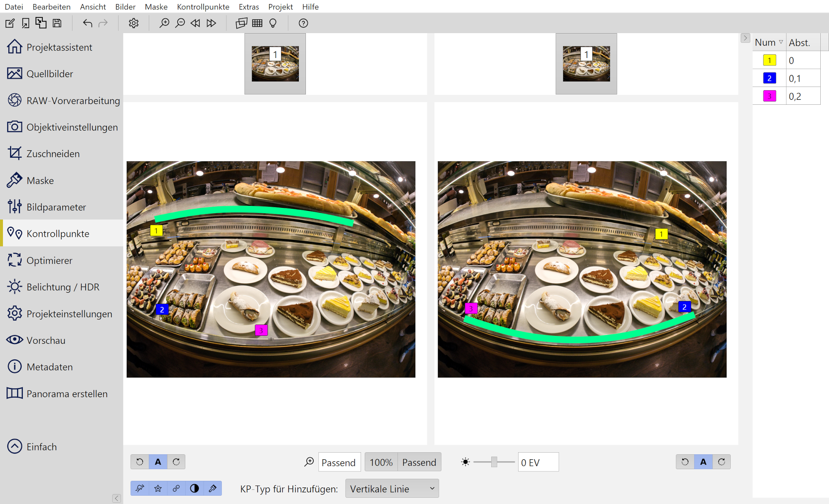Toggle the contrast half-circle button
Viewport: 829px width, 504px height.
coord(194,489)
